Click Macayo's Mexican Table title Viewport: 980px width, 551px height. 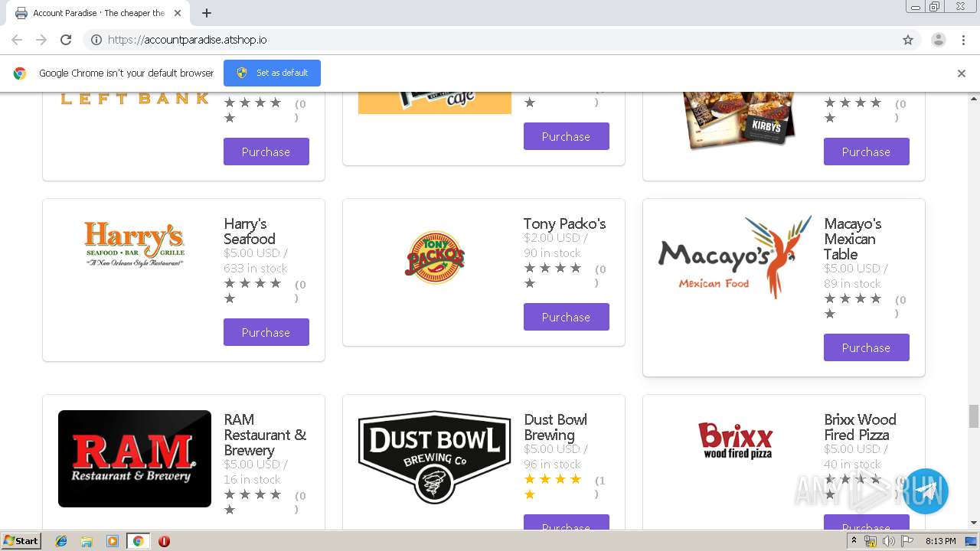pyautogui.click(x=852, y=239)
